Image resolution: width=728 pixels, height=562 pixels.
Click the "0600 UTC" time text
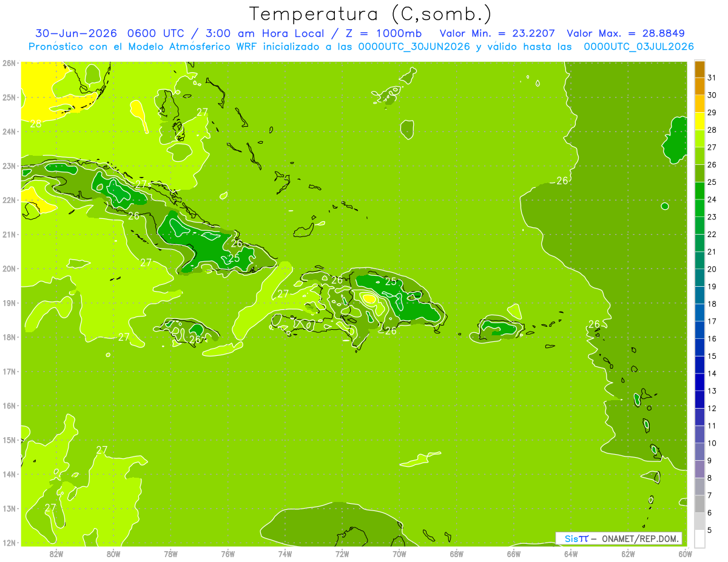[155, 33]
